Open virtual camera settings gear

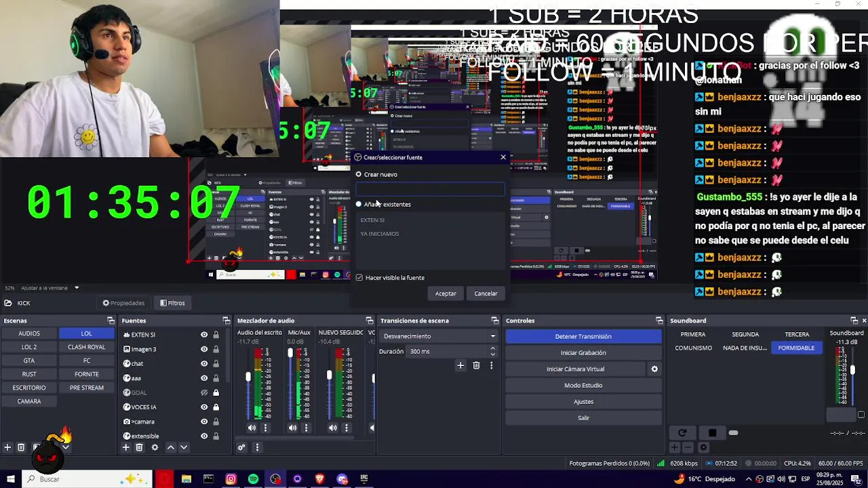[x=654, y=369]
